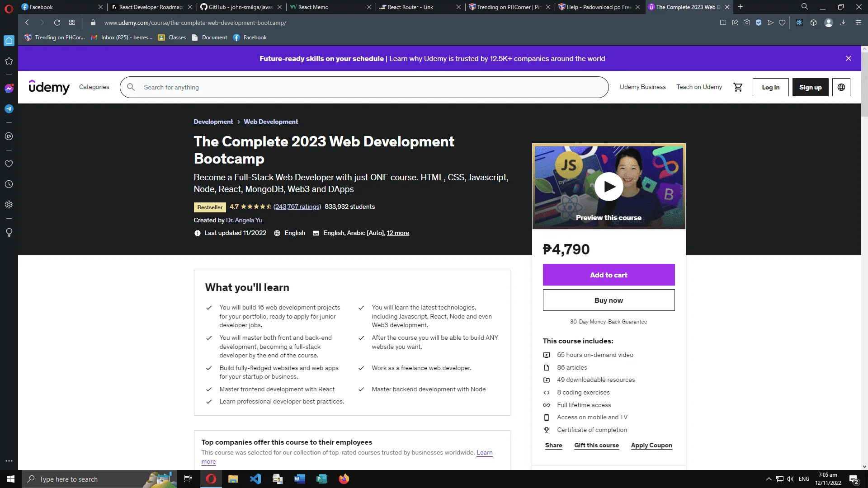Click Apply Coupon
The width and height of the screenshot is (868, 488).
(651, 446)
